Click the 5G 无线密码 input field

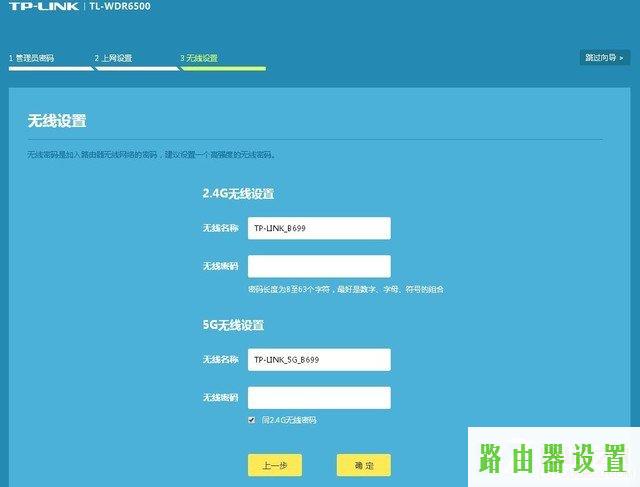[319, 398]
